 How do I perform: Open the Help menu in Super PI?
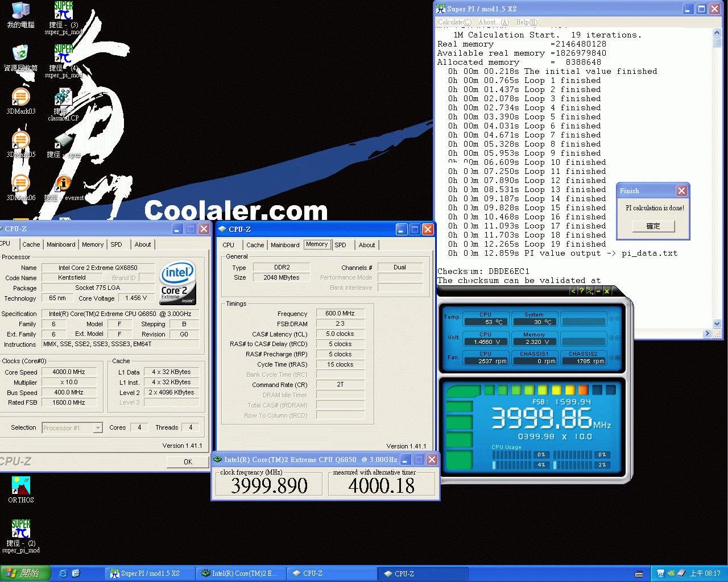click(527, 22)
